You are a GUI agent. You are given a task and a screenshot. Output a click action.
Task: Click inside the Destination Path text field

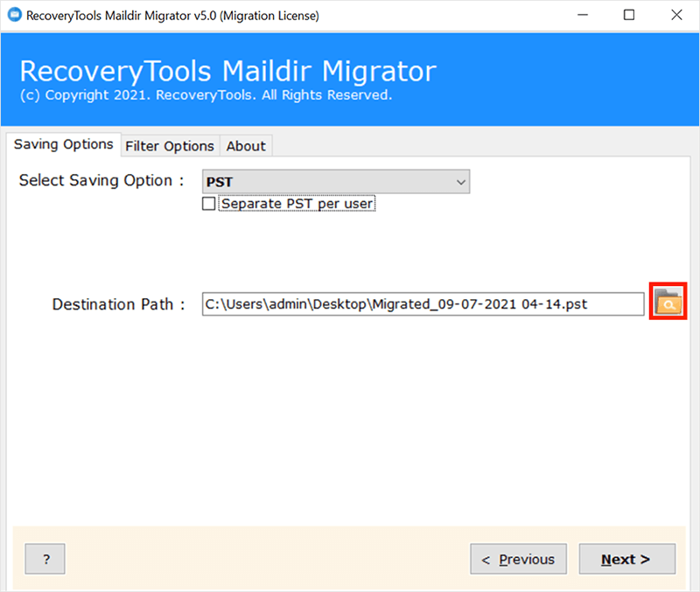(423, 304)
